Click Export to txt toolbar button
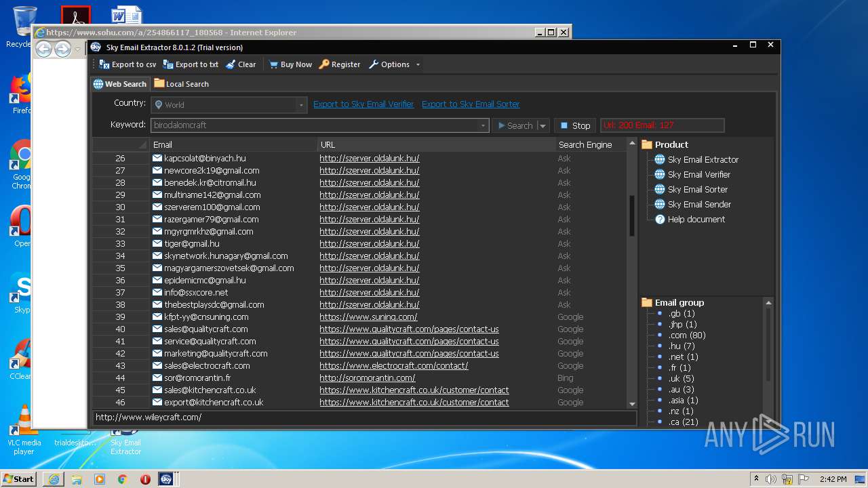This screenshot has height=488, width=868. tap(191, 64)
